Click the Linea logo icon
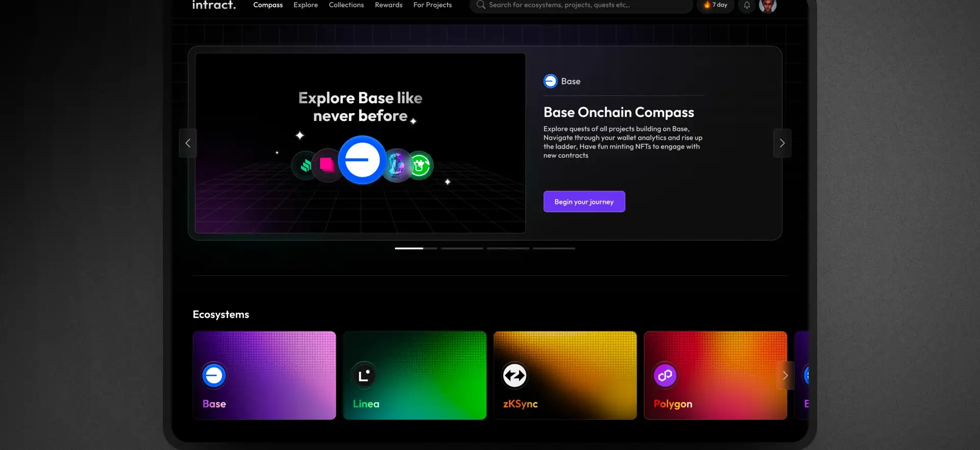The image size is (980, 450). (x=364, y=376)
